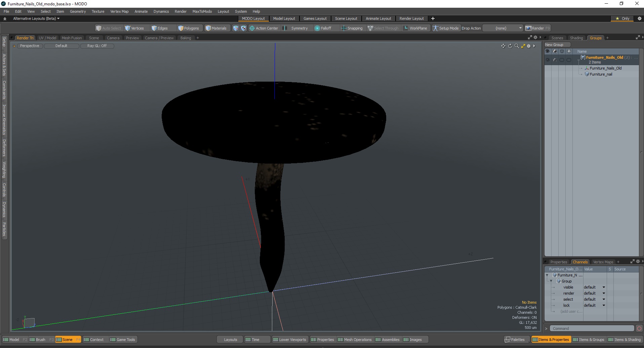
Task: Click the Ray GL: Off viewport option
Action: pyautogui.click(x=97, y=46)
